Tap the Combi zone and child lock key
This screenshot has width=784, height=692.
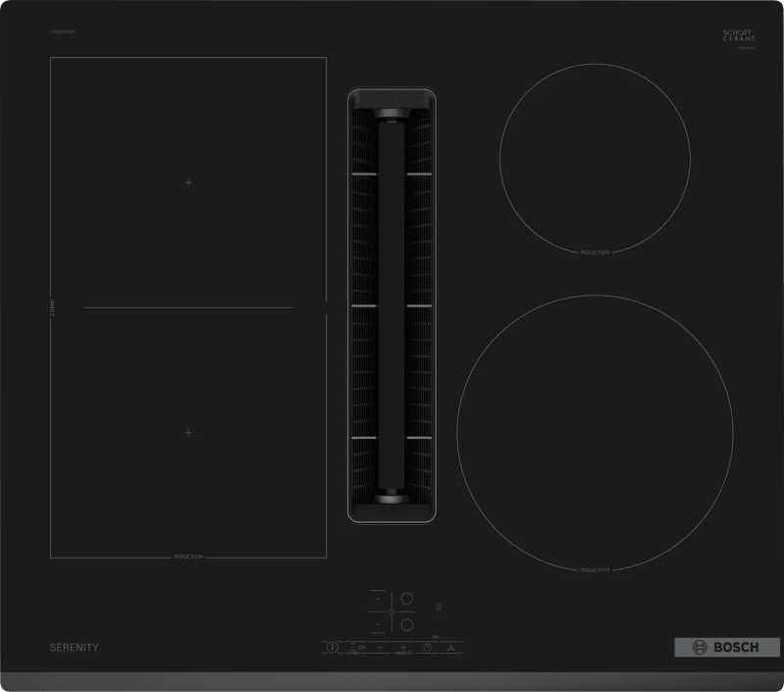(x=357, y=648)
